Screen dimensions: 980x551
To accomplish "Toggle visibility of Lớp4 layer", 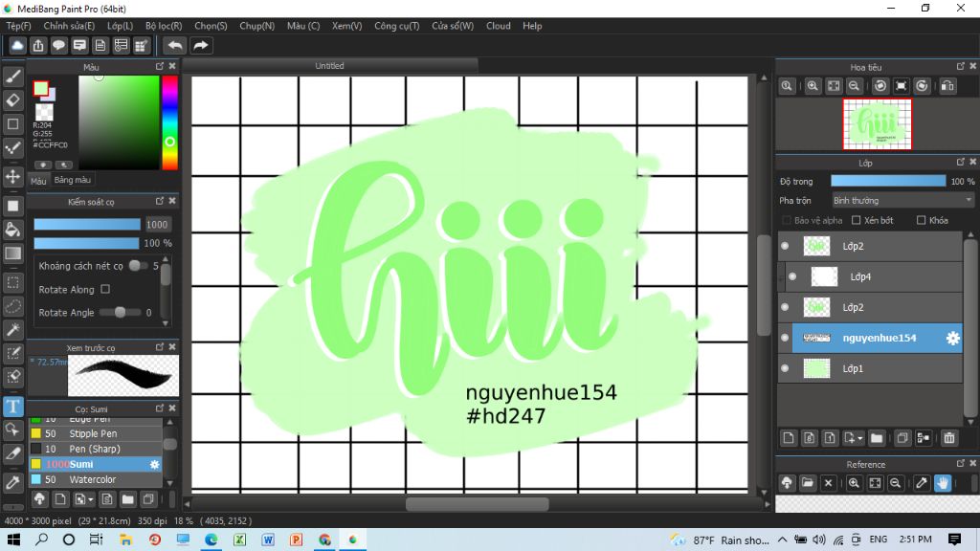I will coord(792,276).
